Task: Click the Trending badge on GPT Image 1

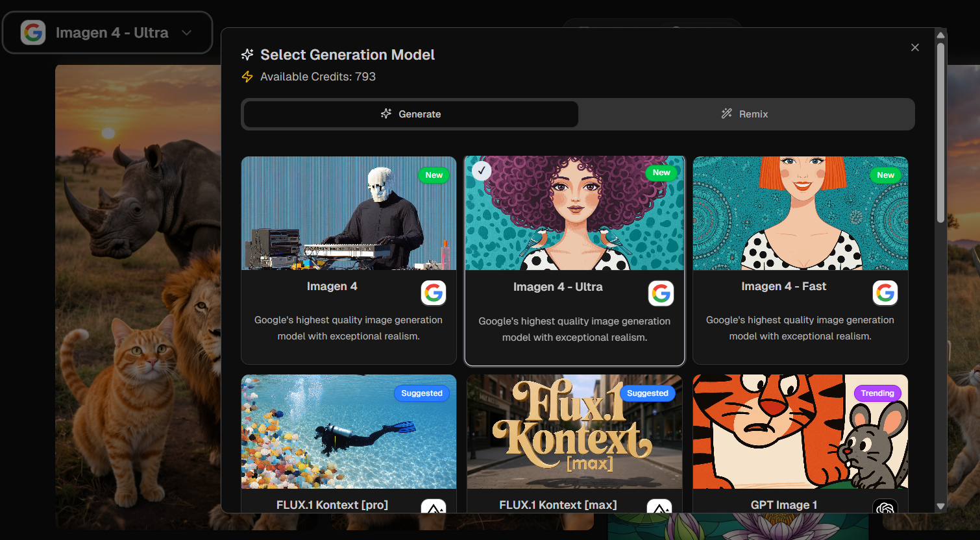Action: click(x=877, y=393)
